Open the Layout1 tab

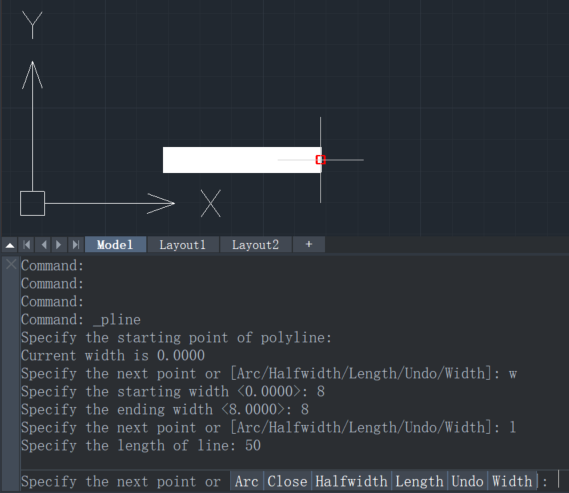(x=183, y=245)
